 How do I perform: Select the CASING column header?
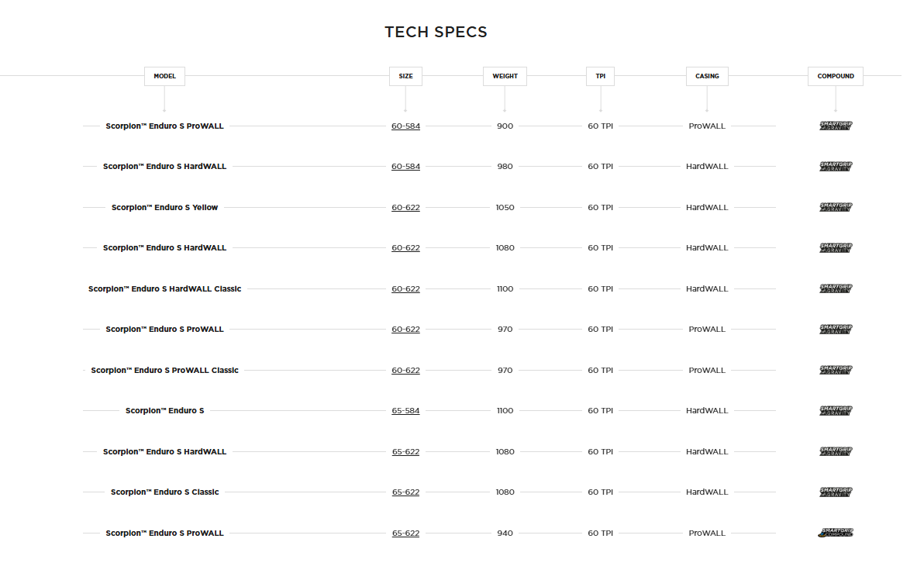[x=707, y=76]
